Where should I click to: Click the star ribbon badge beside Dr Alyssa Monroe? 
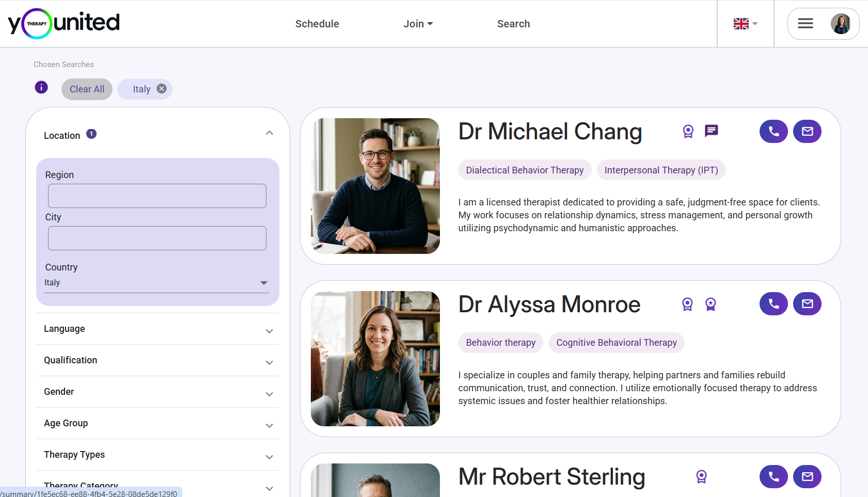pyautogui.click(x=711, y=304)
